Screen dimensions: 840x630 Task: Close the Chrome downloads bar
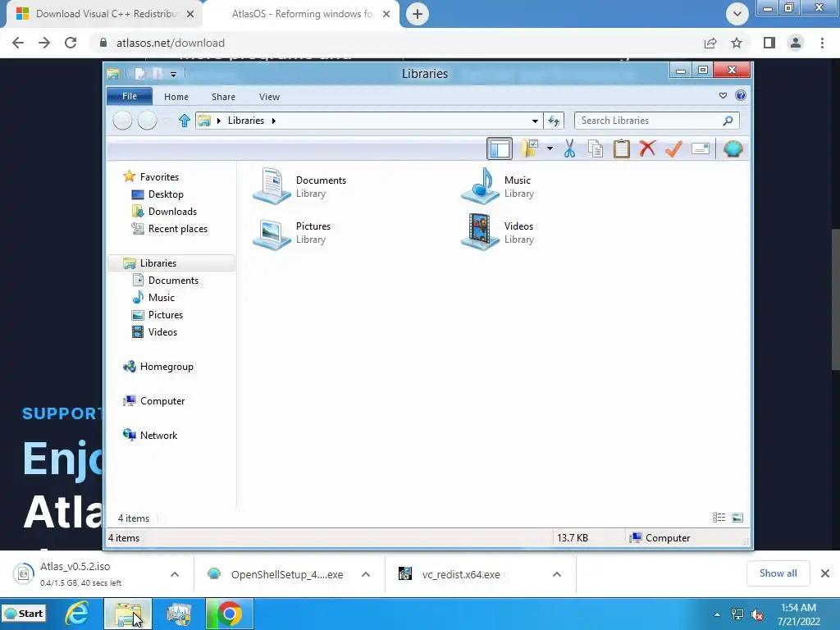[x=825, y=573]
